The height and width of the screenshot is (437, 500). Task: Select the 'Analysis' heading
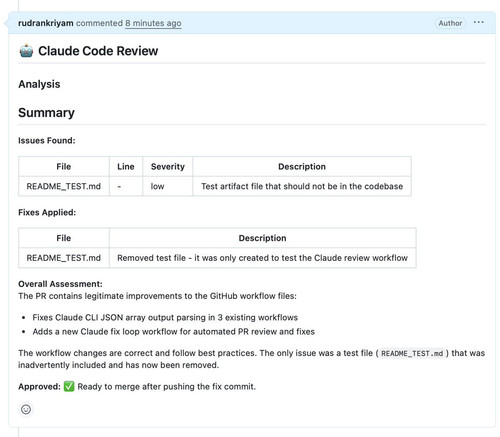[x=39, y=84]
